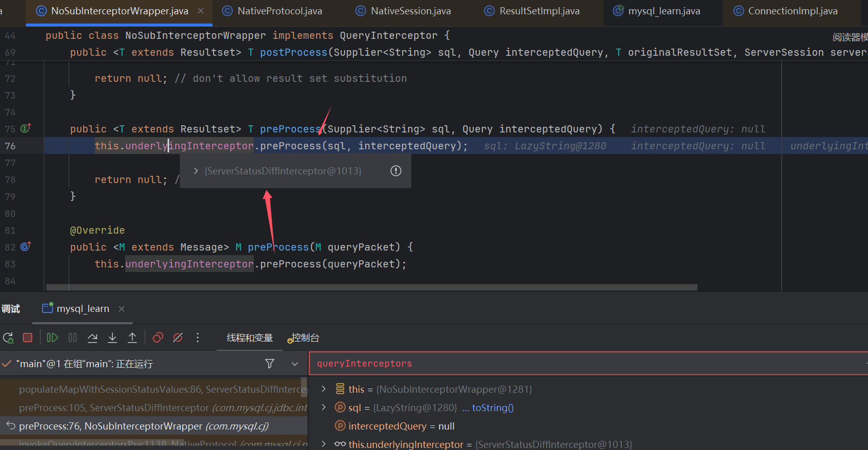Image resolution: width=868 pixels, height=450 pixels.
Task: Stop the debug session with red square
Action: (x=28, y=337)
